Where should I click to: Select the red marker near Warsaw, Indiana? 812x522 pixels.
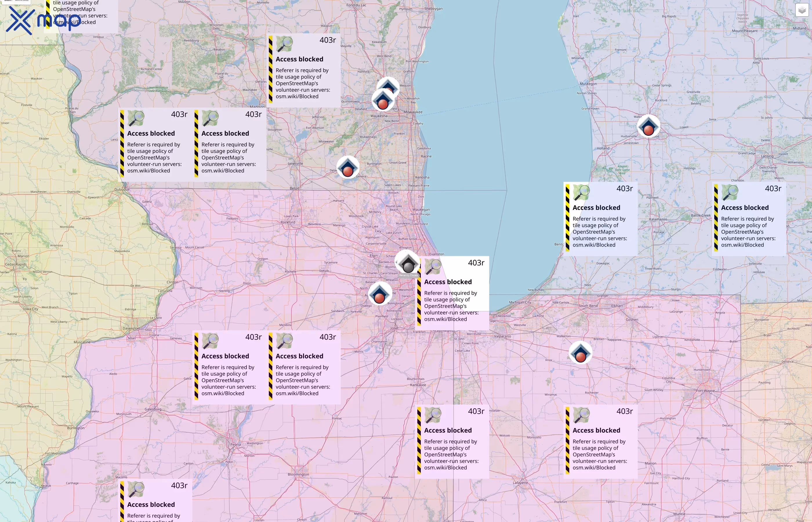click(x=581, y=353)
